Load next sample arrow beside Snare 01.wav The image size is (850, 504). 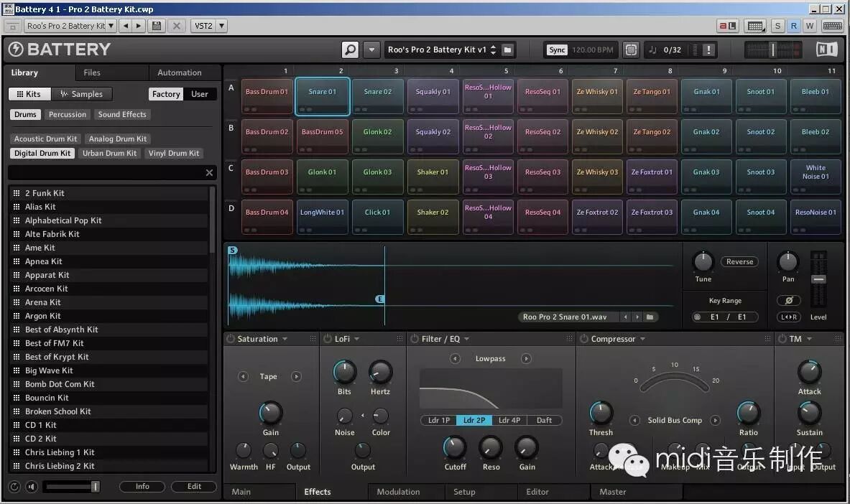point(637,317)
